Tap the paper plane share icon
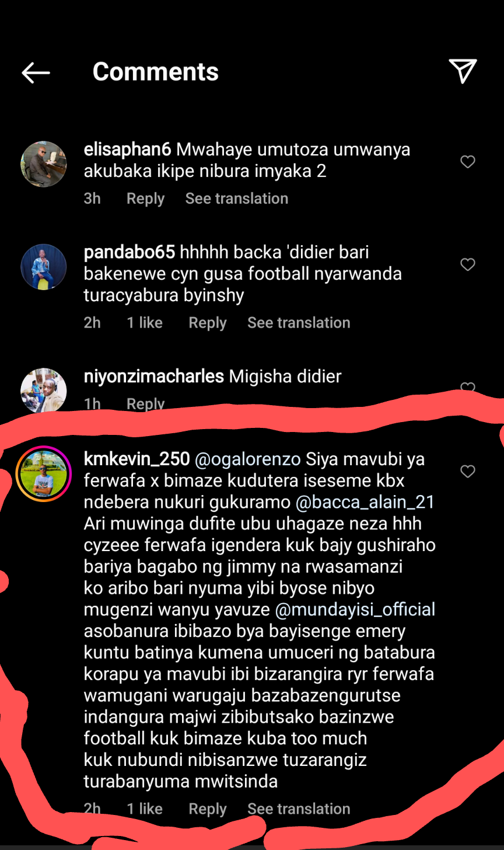Screen dimensions: 504x850 tap(463, 71)
